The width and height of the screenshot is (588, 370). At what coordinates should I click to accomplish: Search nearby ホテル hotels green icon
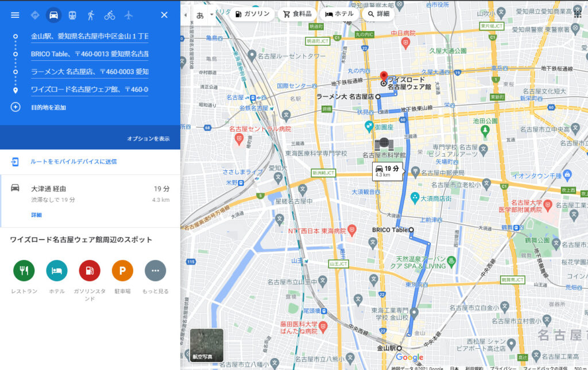tap(57, 270)
